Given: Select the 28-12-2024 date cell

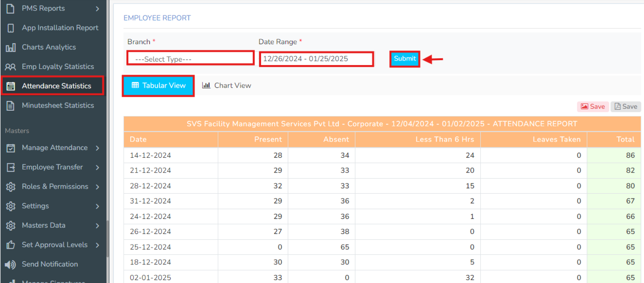Looking at the screenshot, I should click(171, 186).
